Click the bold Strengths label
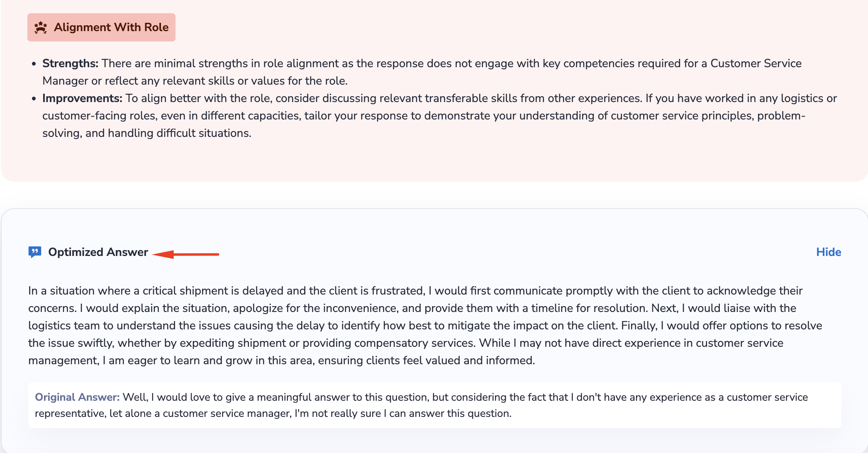The image size is (868, 453). click(x=70, y=63)
